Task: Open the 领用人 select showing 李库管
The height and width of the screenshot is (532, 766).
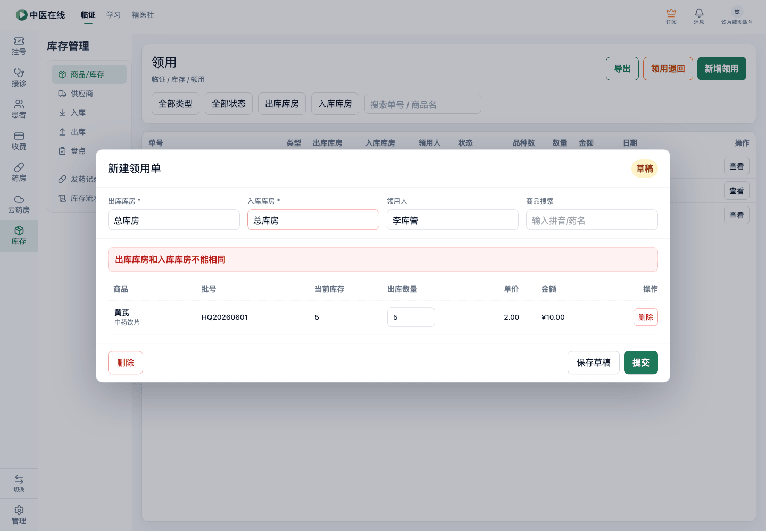Action: tap(453, 220)
